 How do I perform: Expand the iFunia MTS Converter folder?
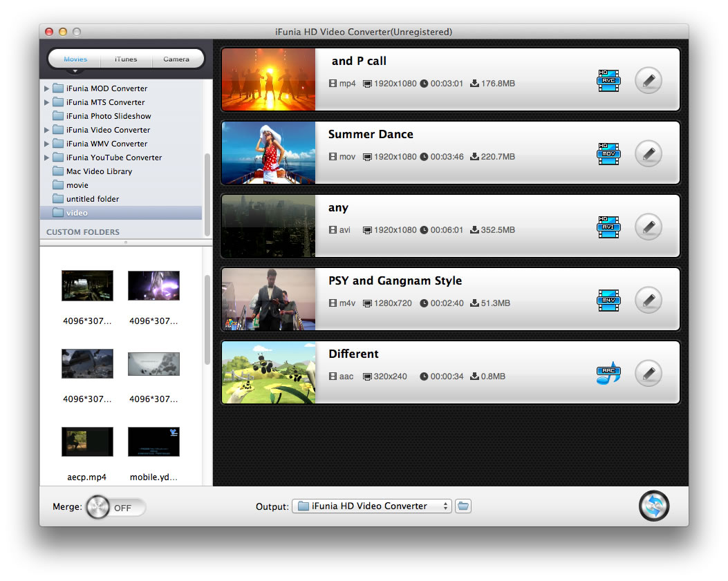[46, 102]
